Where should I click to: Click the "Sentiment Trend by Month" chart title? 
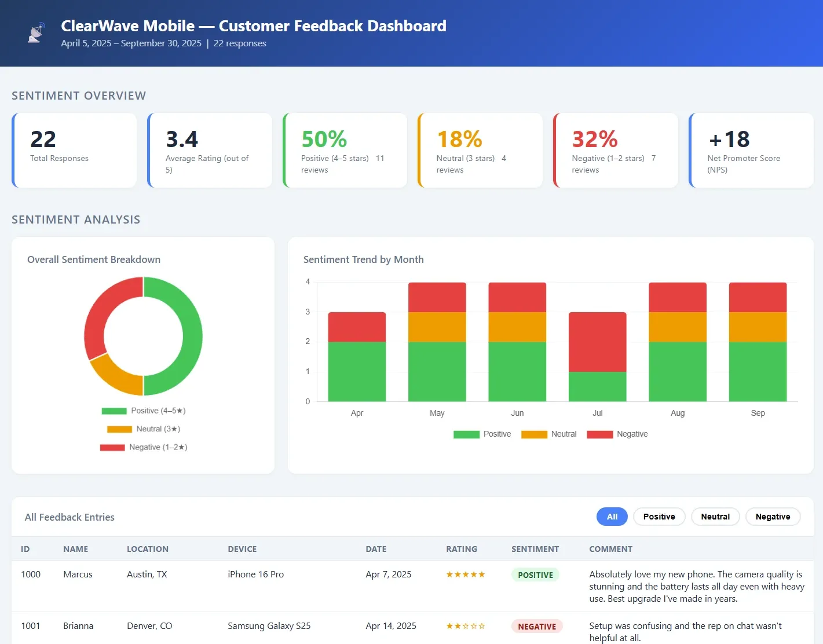tap(364, 259)
